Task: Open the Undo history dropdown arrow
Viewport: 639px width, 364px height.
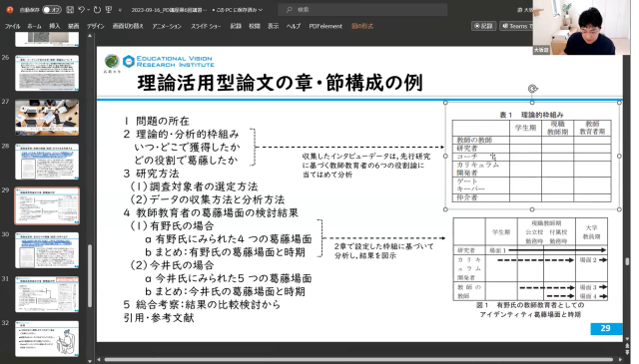Action: point(89,10)
